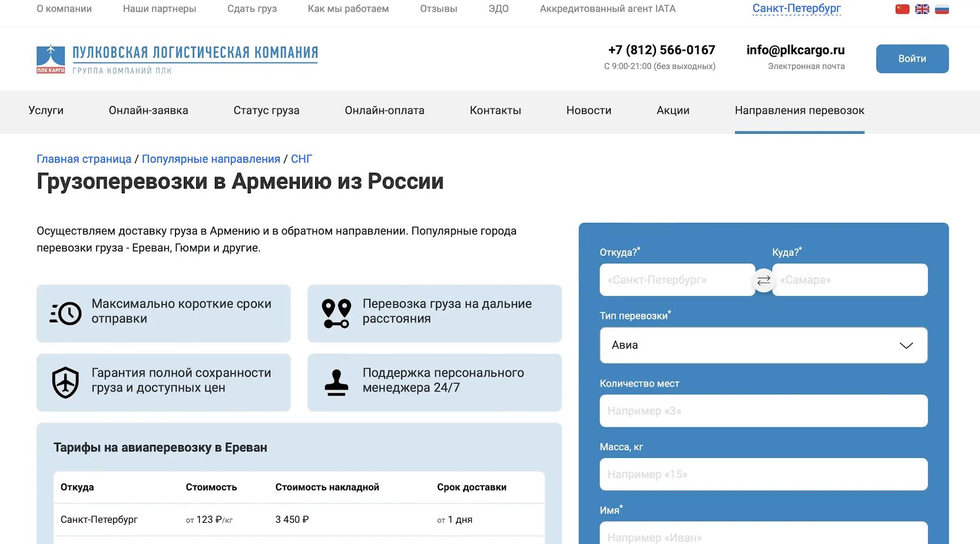The height and width of the screenshot is (544, 980).
Task: Expand the chevron arrow in transport type field
Action: click(x=906, y=345)
